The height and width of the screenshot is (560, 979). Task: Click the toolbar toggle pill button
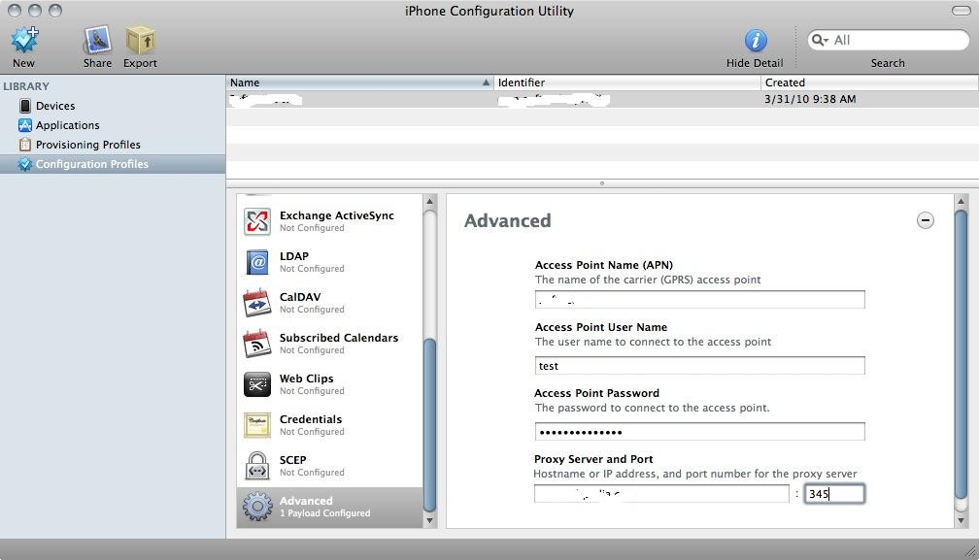961,11
